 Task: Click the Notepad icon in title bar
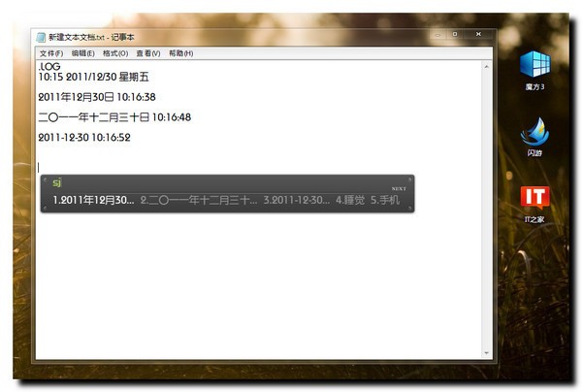coord(41,37)
